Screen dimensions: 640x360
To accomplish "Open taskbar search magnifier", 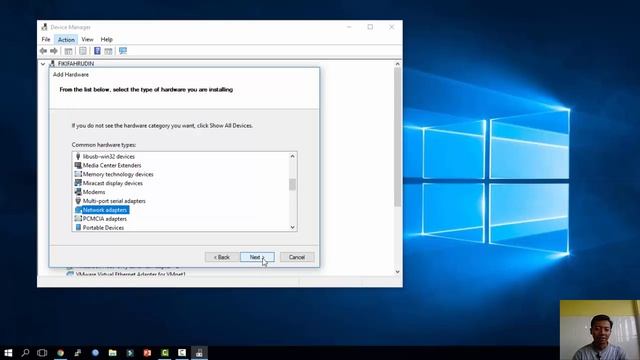I will coord(25,353).
